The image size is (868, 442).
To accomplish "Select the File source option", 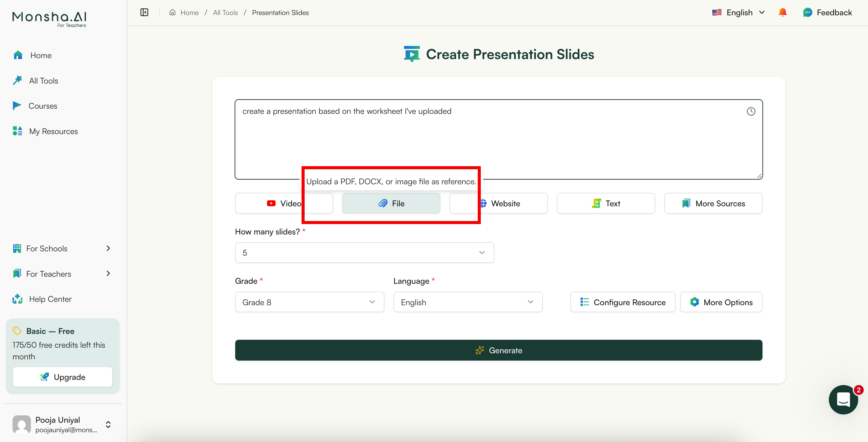I will pos(391,203).
